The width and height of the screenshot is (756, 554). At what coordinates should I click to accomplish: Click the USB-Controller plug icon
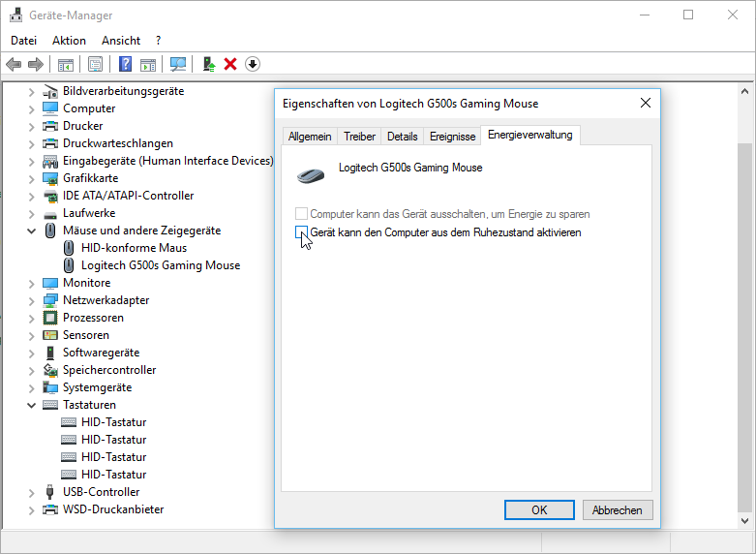pos(49,492)
